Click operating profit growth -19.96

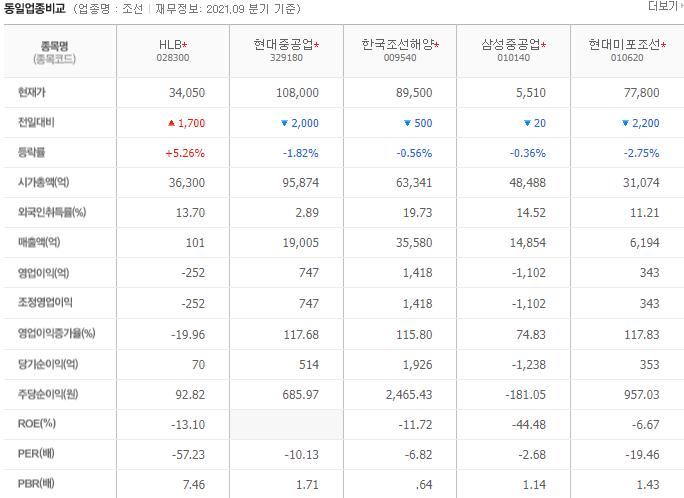(x=188, y=335)
